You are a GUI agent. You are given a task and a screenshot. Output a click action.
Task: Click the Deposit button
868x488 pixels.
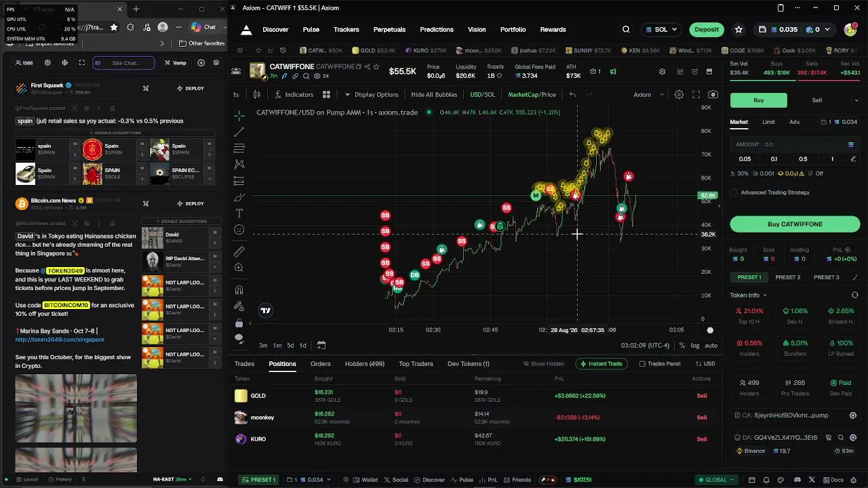click(x=707, y=30)
